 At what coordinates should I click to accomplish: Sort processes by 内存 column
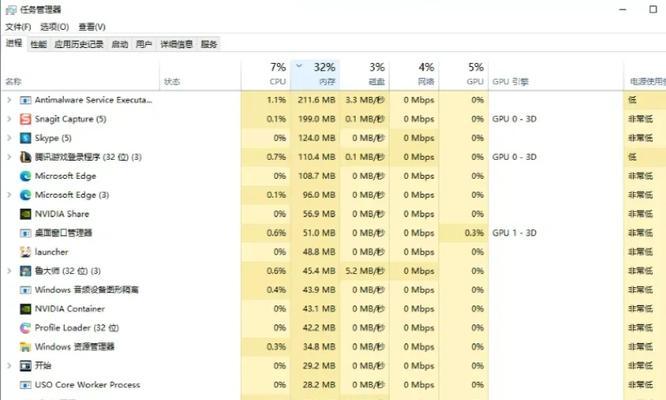315,75
